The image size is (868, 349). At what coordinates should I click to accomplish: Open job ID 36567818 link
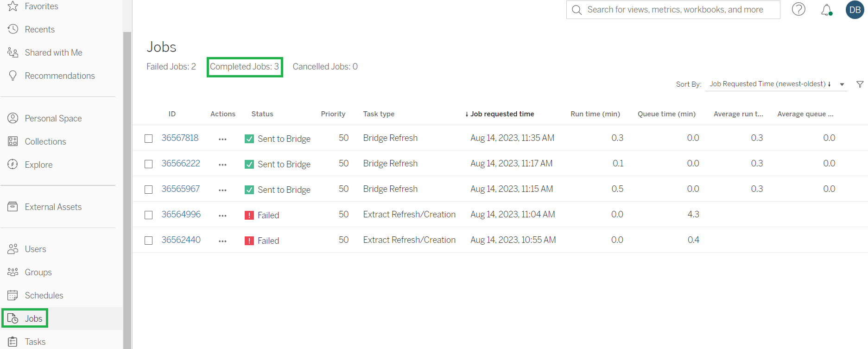(180, 138)
